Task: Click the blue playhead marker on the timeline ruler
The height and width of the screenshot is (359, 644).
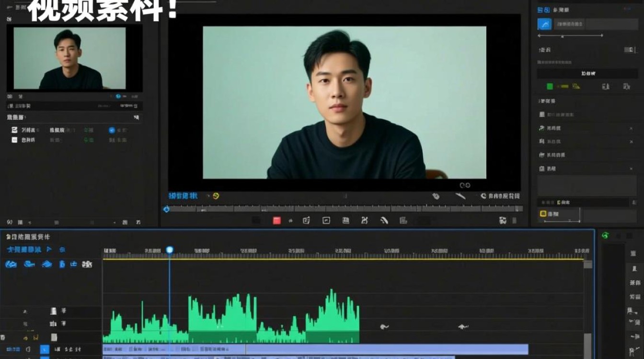Action: (x=169, y=250)
